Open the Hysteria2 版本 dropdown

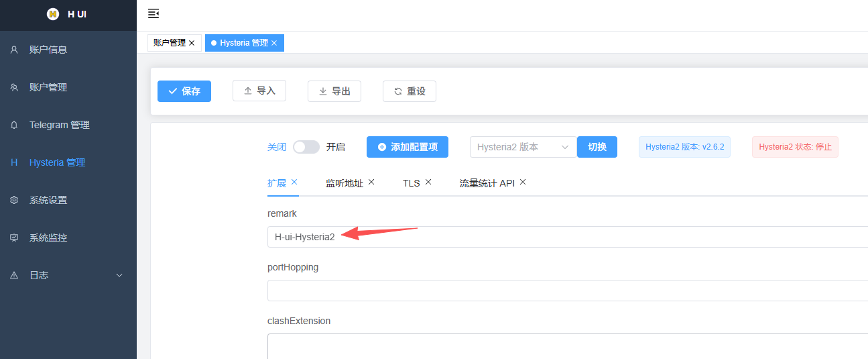pos(523,147)
